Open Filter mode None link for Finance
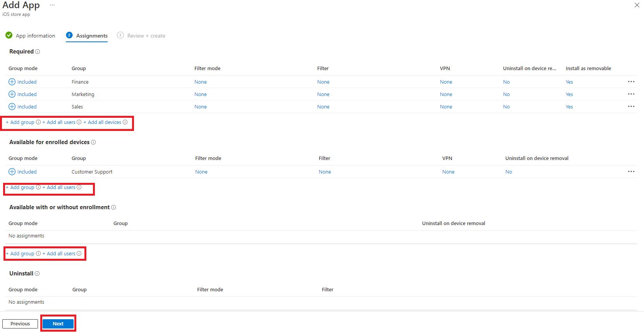Image resolution: width=644 pixels, height=332 pixels. click(x=200, y=82)
